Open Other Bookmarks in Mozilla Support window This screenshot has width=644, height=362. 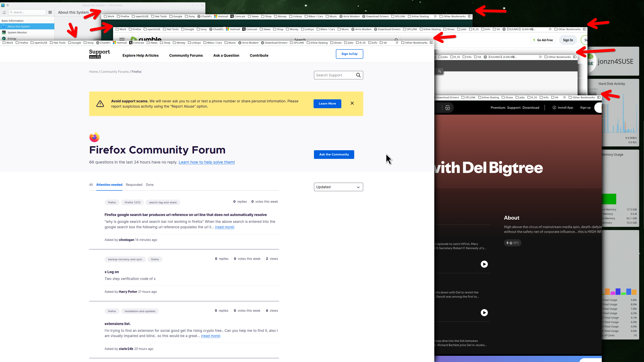click(x=414, y=43)
